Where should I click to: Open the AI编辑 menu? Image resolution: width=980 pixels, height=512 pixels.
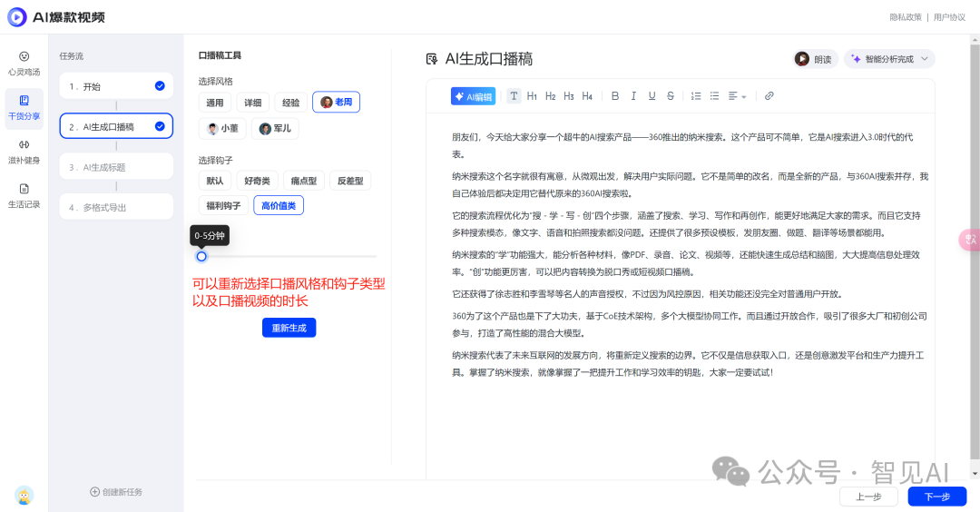point(474,96)
